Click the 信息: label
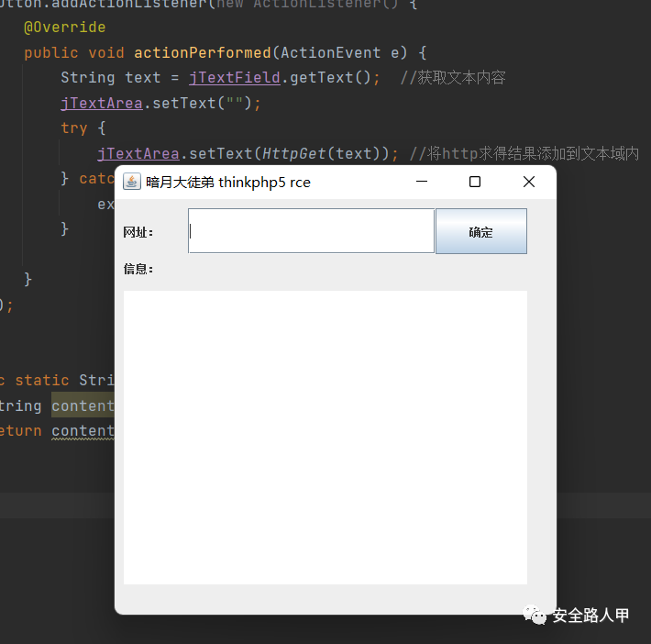The width and height of the screenshot is (651, 644). click(138, 269)
